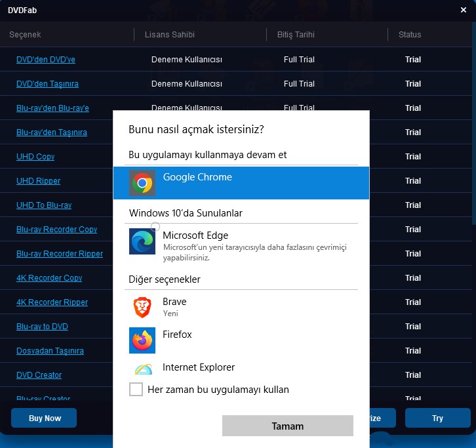Click the Microsoft Edge icon
Viewport: 476px width, 448px height.
(142, 241)
